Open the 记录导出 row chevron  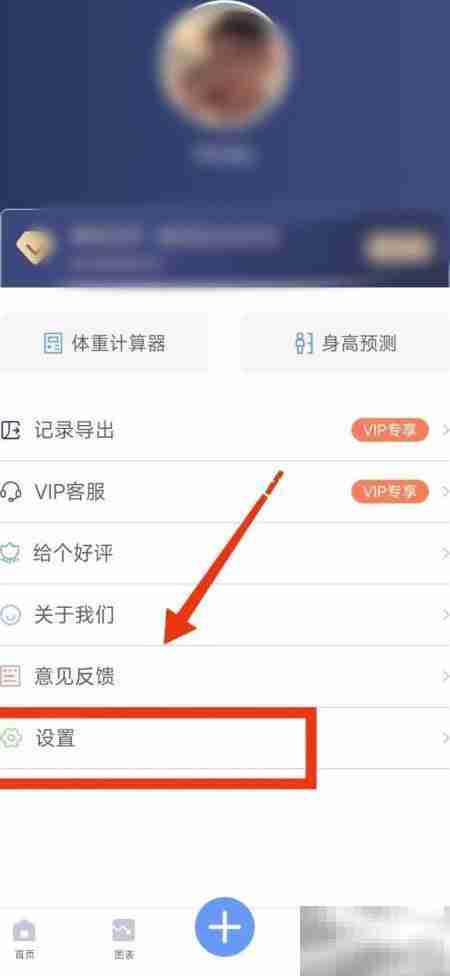(445, 430)
